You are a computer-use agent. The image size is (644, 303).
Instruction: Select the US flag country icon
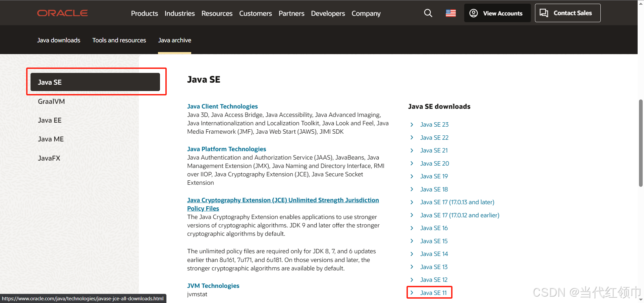(451, 13)
